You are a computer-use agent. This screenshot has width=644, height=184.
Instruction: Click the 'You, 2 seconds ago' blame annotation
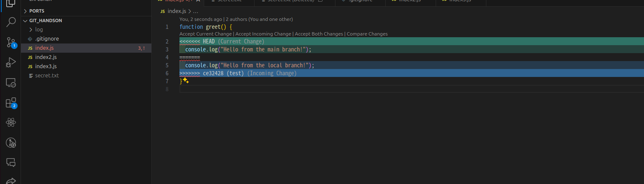click(201, 19)
